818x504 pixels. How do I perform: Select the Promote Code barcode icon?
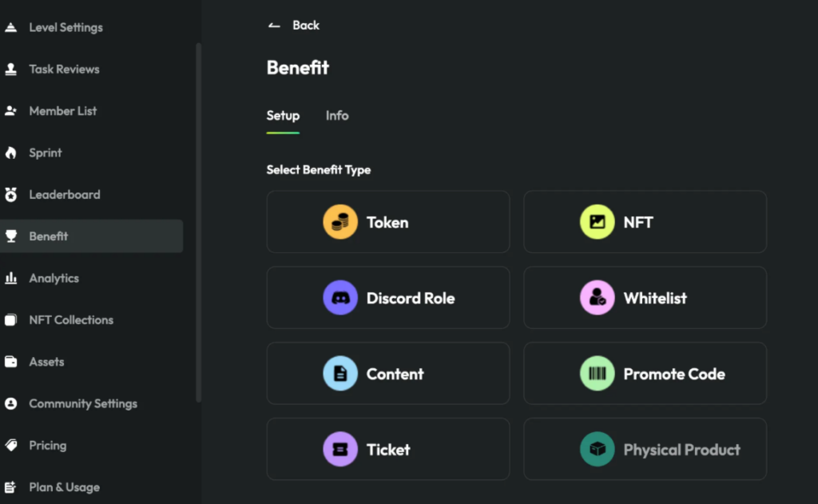597,374
